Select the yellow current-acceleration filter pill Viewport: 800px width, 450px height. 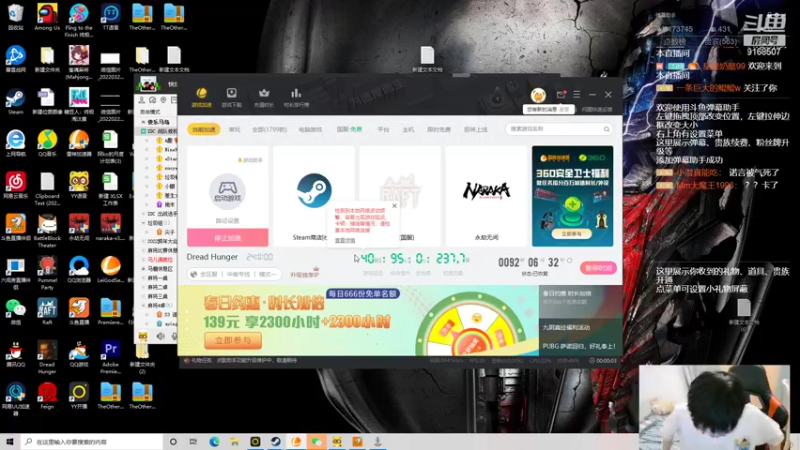[x=204, y=130]
